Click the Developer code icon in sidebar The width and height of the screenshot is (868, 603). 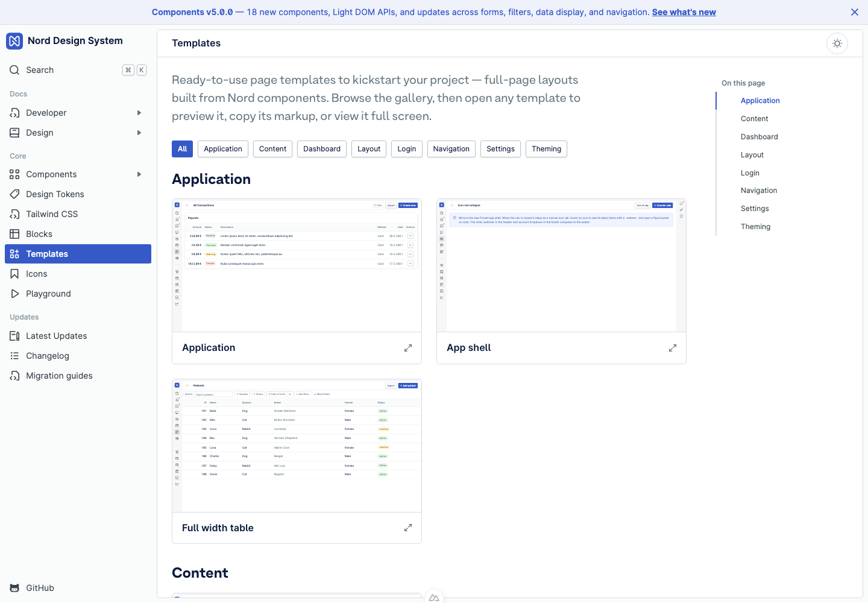[14, 113]
